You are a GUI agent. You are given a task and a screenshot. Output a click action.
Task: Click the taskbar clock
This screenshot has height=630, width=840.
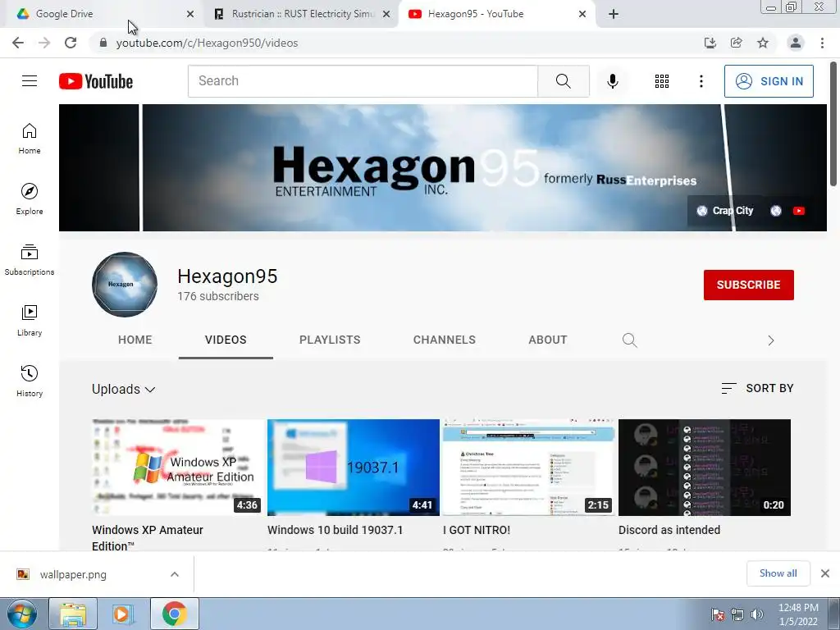point(797,614)
